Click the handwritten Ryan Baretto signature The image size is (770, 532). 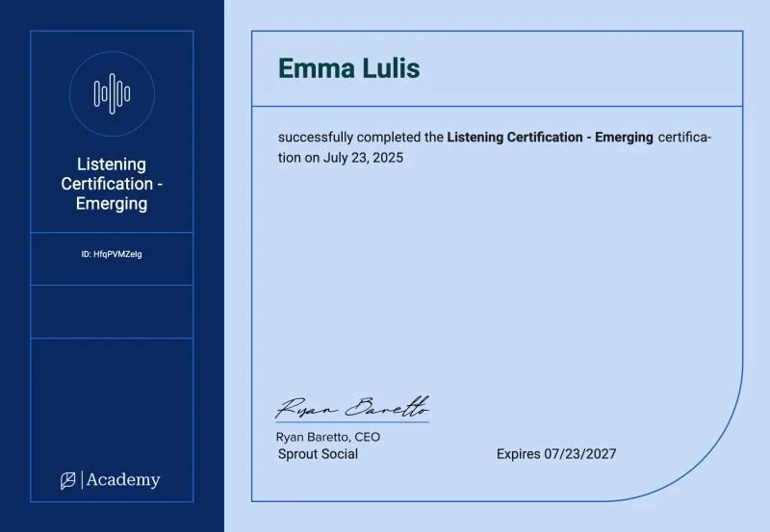352,407
